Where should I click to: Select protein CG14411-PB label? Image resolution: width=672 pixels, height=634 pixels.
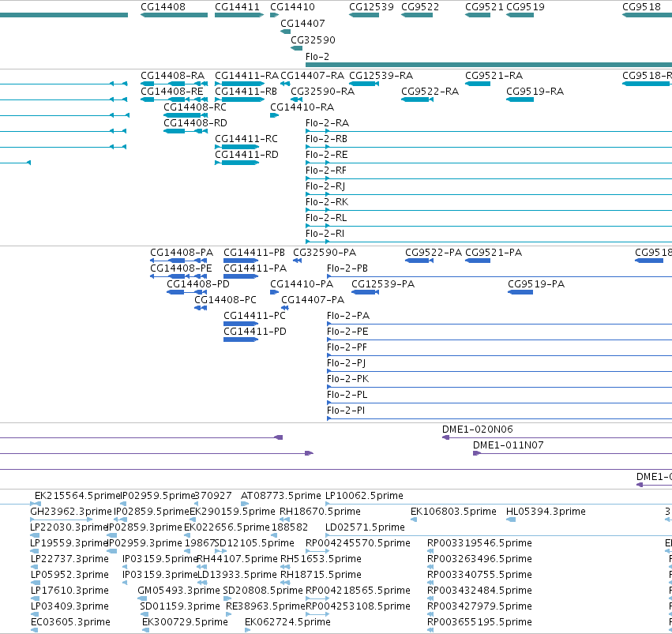coord(254,253)
